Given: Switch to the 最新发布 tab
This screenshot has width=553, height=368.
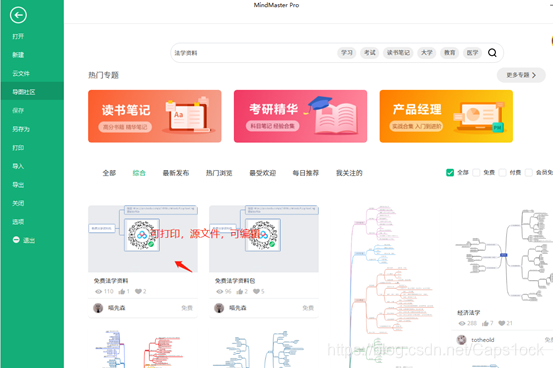Looking at the screenshot, I should pos(176,173).
